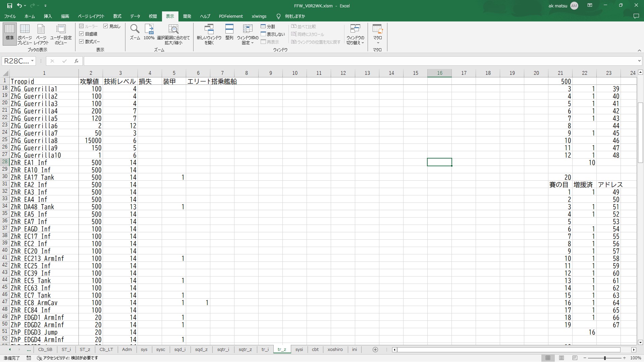Viewport: 644px width, 362px height.
Task: Click the 整列 arrange windows icon
Action: coord(229,32)
